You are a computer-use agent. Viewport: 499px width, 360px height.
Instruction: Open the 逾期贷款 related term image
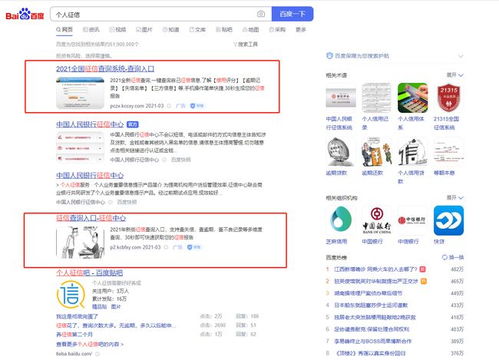click(340, 152)
